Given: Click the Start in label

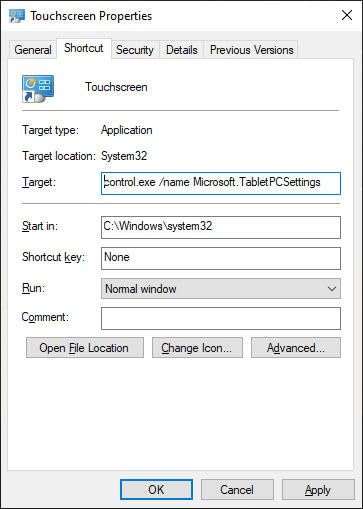Looking at the screenshot, I should pyautogui.click(x=40, y=226).
